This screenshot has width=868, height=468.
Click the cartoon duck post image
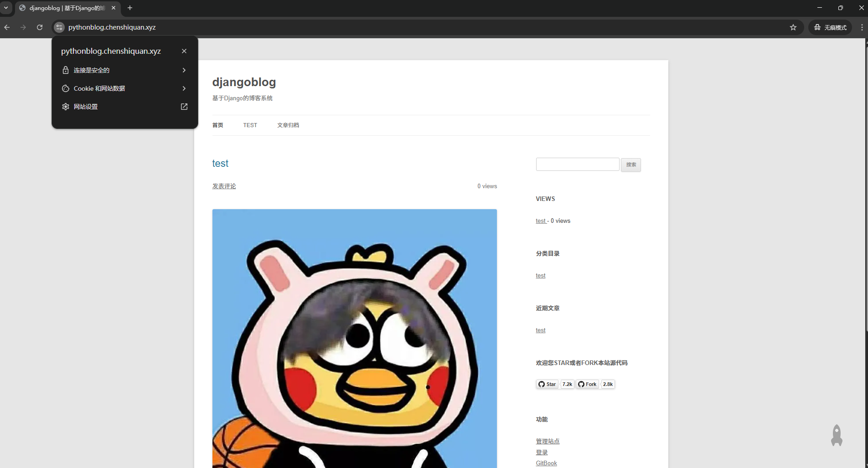point(354,339)
